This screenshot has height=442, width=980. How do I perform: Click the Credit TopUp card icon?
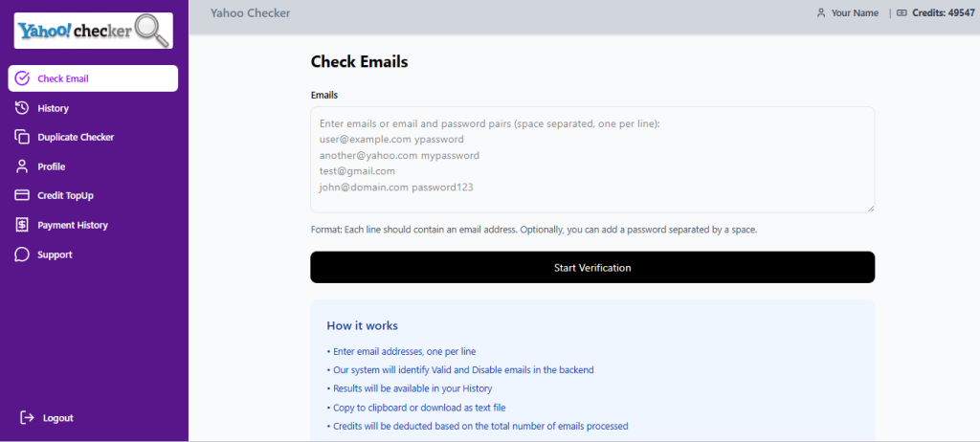click(x=22, y=195)
